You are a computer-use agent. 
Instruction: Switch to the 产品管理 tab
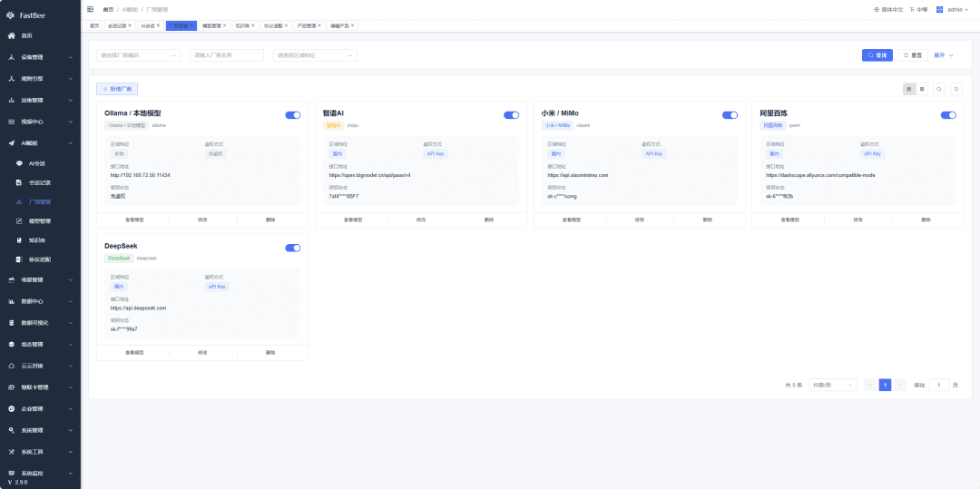[x=309, y=25]
